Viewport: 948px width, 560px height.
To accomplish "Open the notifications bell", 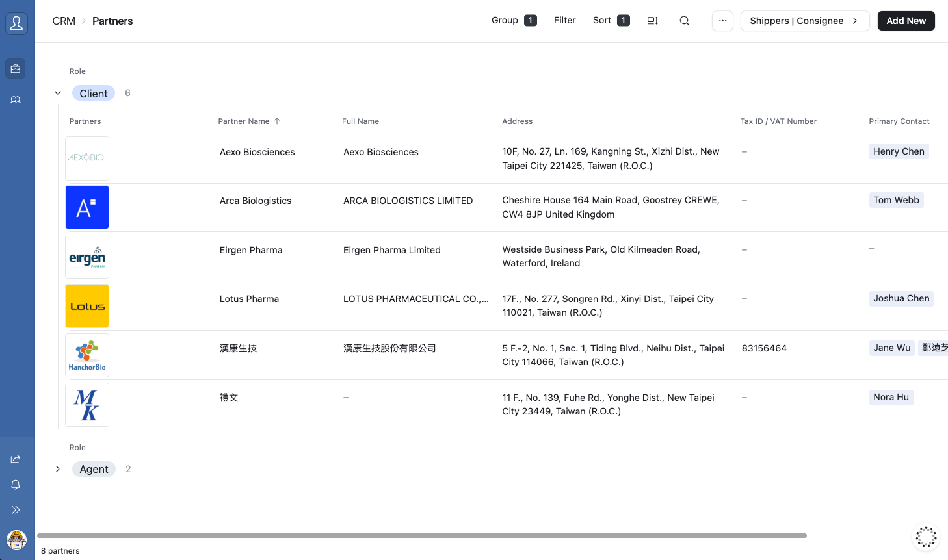I will (x=16, y=484).
